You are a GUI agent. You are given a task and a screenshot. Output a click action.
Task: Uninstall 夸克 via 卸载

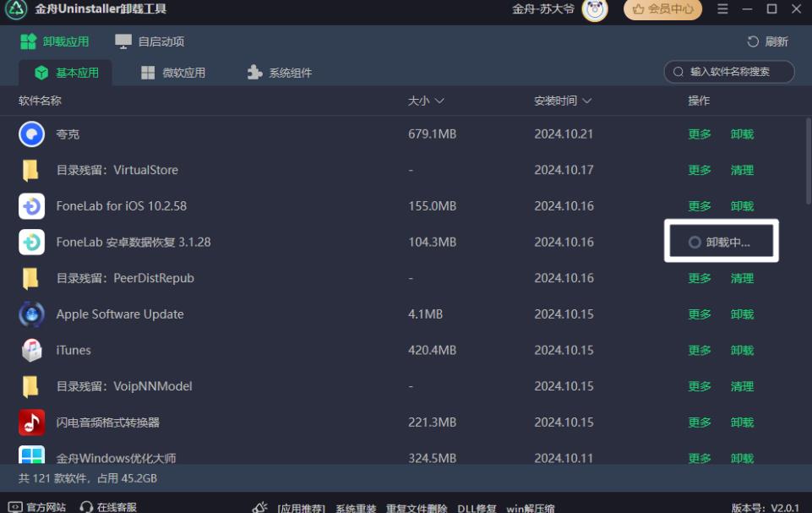pos(742,134)
